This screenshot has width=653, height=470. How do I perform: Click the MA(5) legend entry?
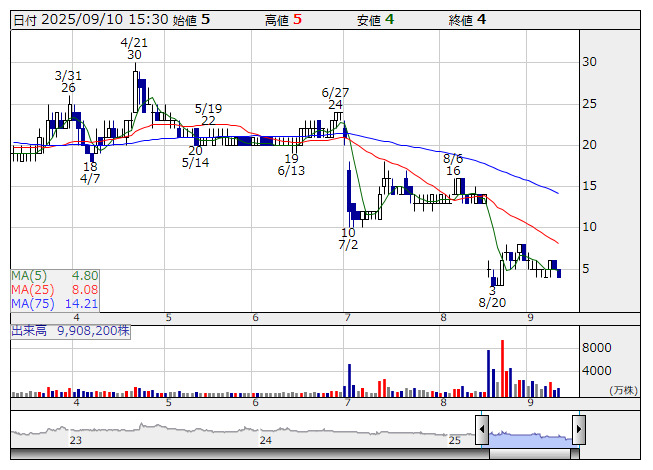coord(54,275)
